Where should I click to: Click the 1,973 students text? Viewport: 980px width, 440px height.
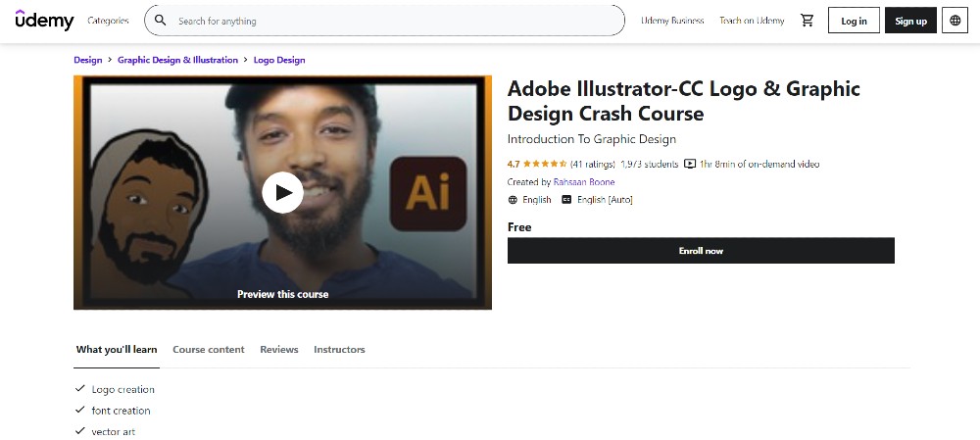click(x=650, y=165)
